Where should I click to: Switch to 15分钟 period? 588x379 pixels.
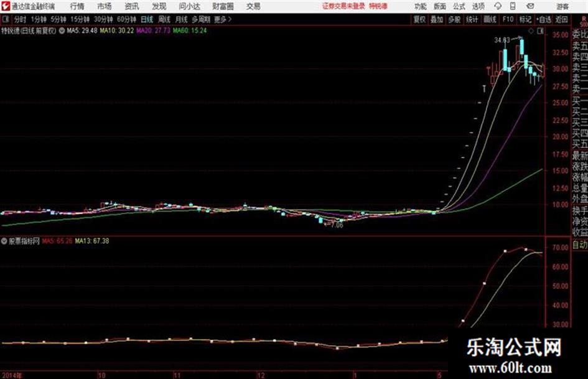click(80, 19)
